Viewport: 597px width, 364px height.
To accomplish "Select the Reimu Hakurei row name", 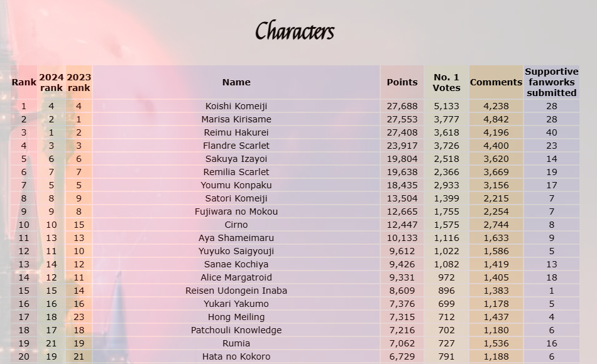I will [236, 132].
